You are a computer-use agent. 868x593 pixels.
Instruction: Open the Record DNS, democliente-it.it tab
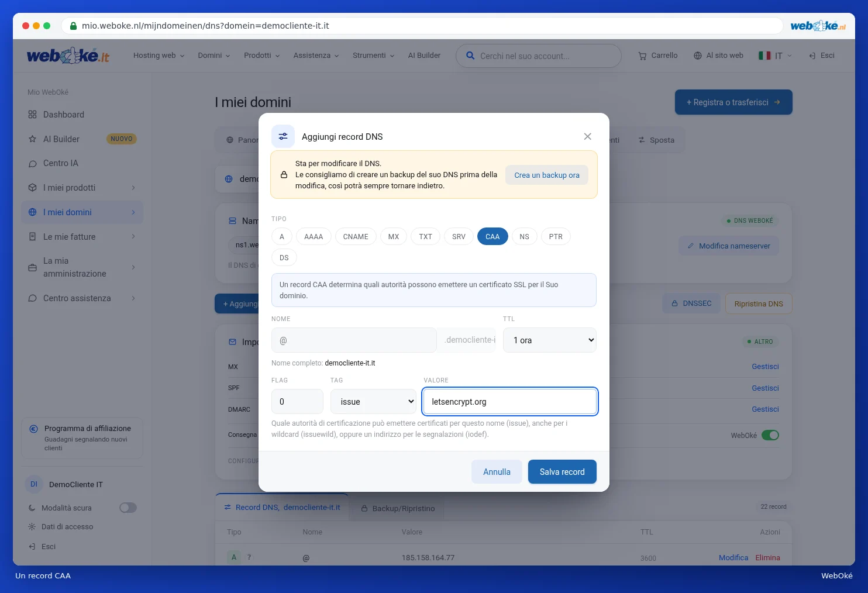point(282,507)
